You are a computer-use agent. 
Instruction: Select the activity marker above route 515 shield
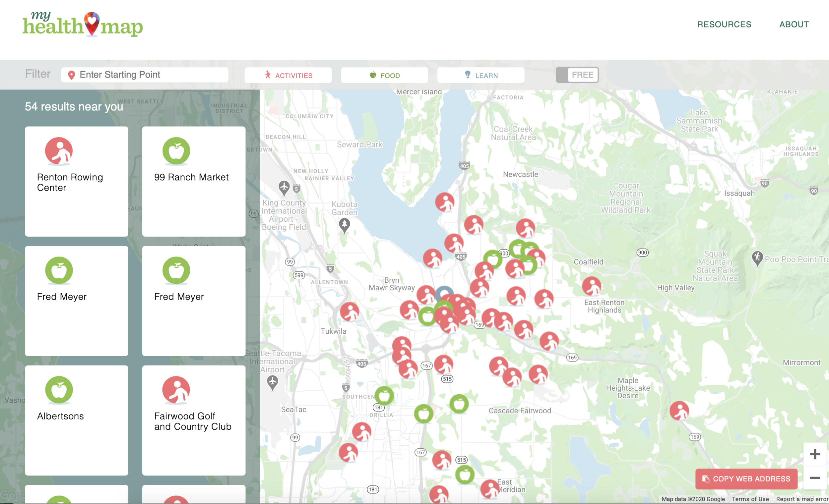pyautogui.click(x=443, y=364)
